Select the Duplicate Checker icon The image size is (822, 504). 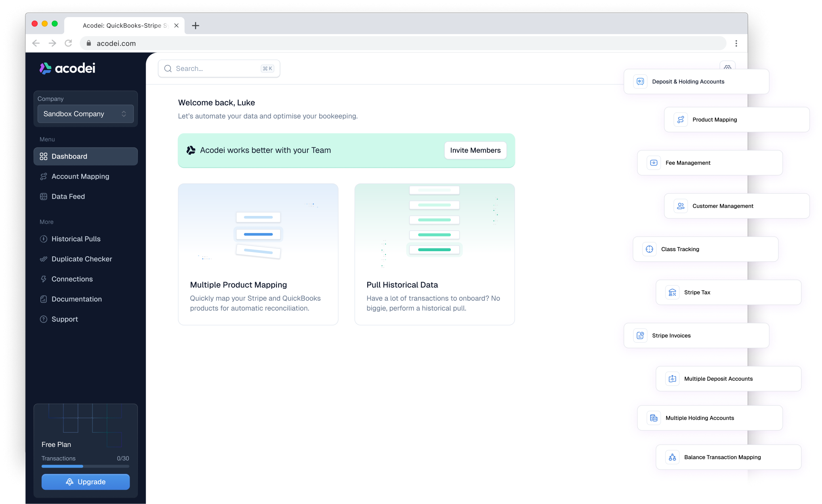(x=44, y=259)
